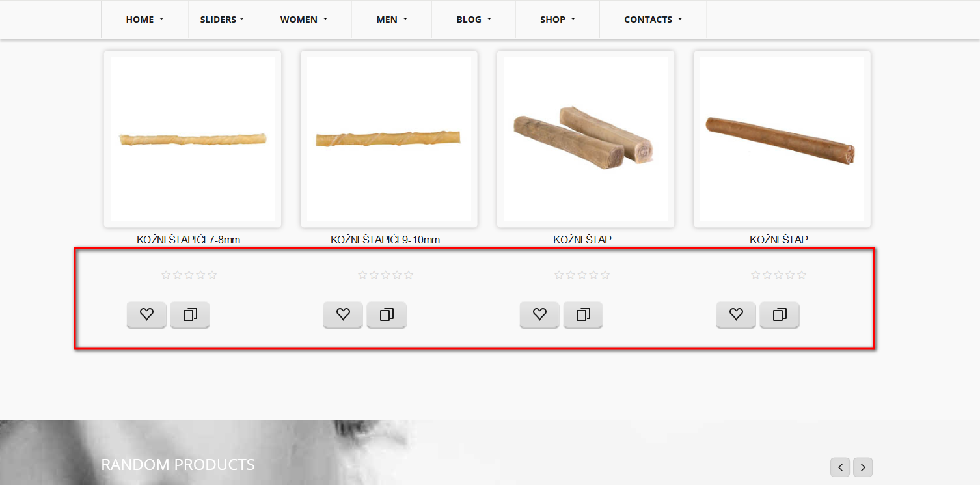Open the HOME dropdown menu
The image size is (980, 485).
point(144,20)
